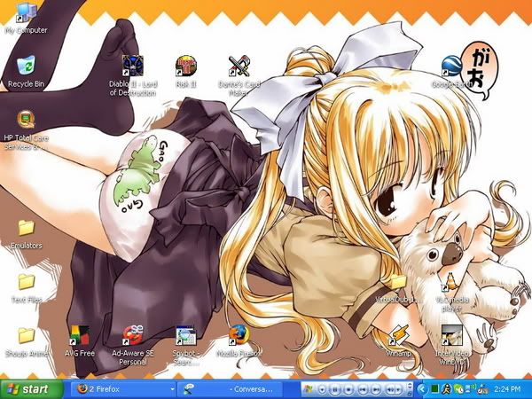The height and width of the screenshot is (399, 532).
Task: Restore the media player from the taskbar toolbar
Action: tap(410, 394)
